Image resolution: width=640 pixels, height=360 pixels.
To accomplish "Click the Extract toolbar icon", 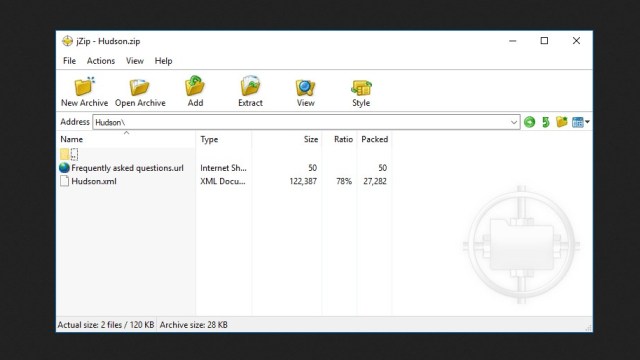I will [x=250, y=86].
